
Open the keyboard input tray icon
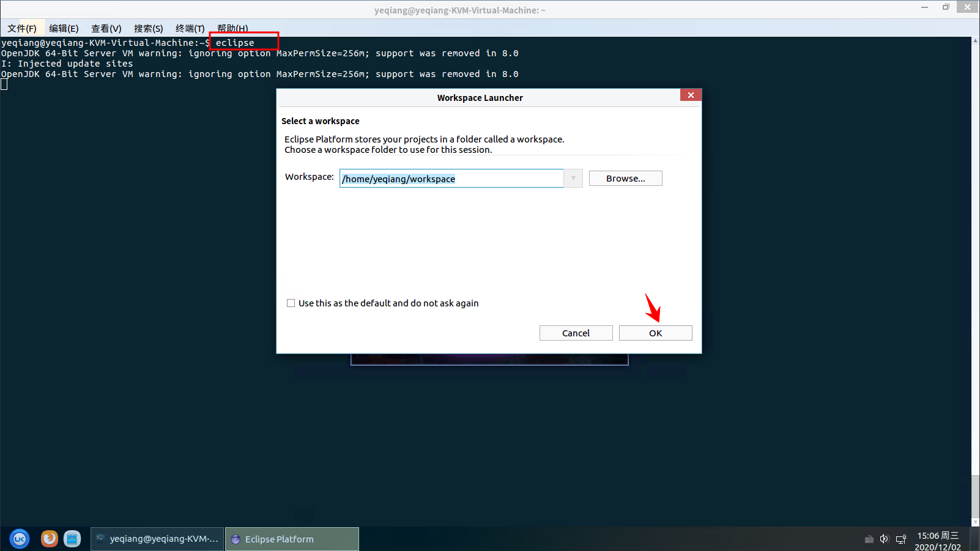869,539
